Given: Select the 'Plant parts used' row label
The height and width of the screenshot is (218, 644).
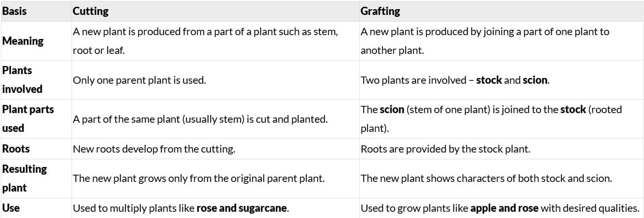Looking at the screenshot, I should pyautogui.click(x=28, y=118).
